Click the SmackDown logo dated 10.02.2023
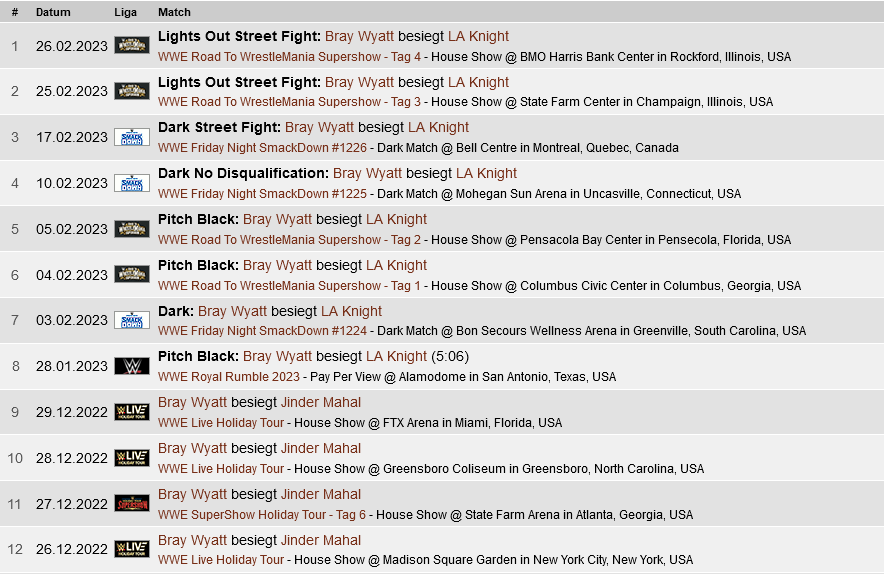Image resolution: width=884 pixels, height=574 pixels. pyautogui.click(x=132, y=183)
